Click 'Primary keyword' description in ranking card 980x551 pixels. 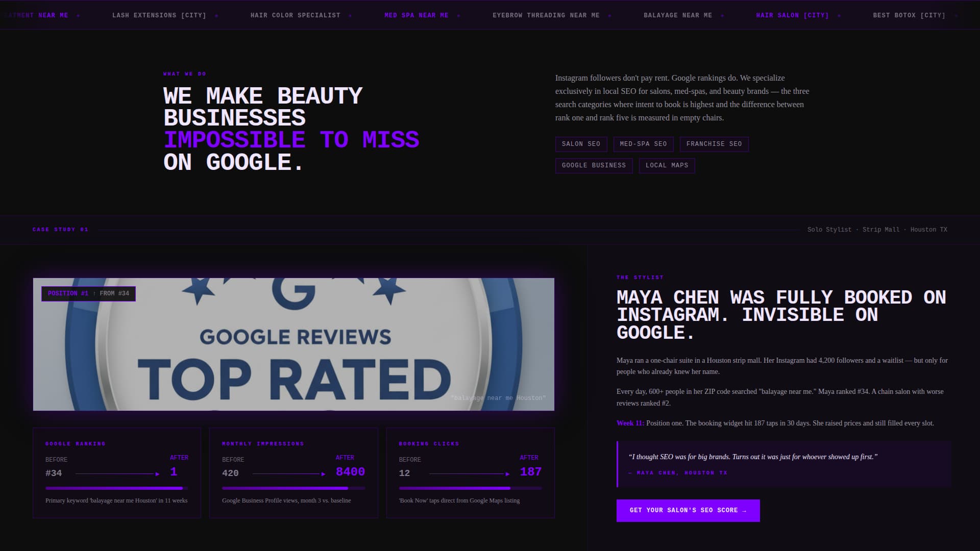(x=116, y=500)
